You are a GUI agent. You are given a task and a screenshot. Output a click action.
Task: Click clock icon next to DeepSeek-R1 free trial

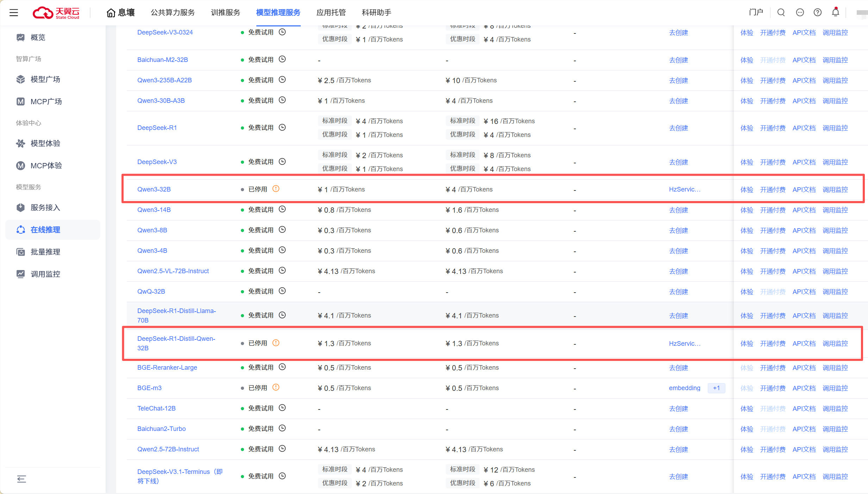282,127
